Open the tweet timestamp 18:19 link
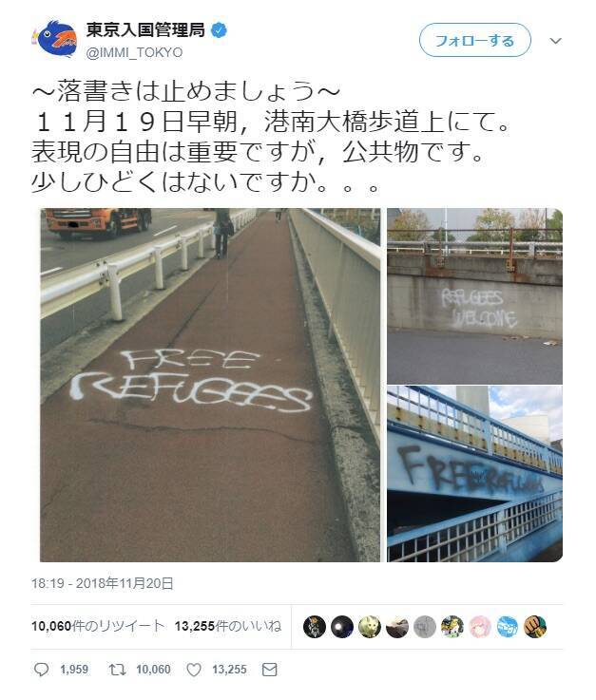The height and width of the screenshot is (700, 596). [103, 583]
